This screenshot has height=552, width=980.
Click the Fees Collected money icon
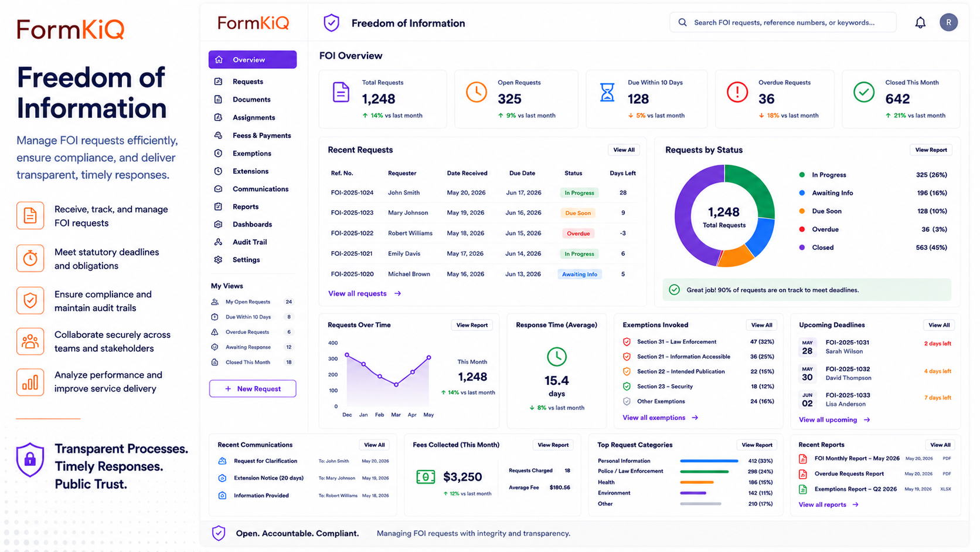pos(426,477)
